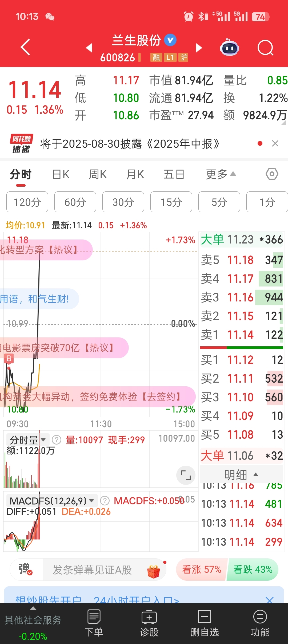Vote 看涨 57%
The height and width of the screenshot is (644, 288).
coord(202,570)
